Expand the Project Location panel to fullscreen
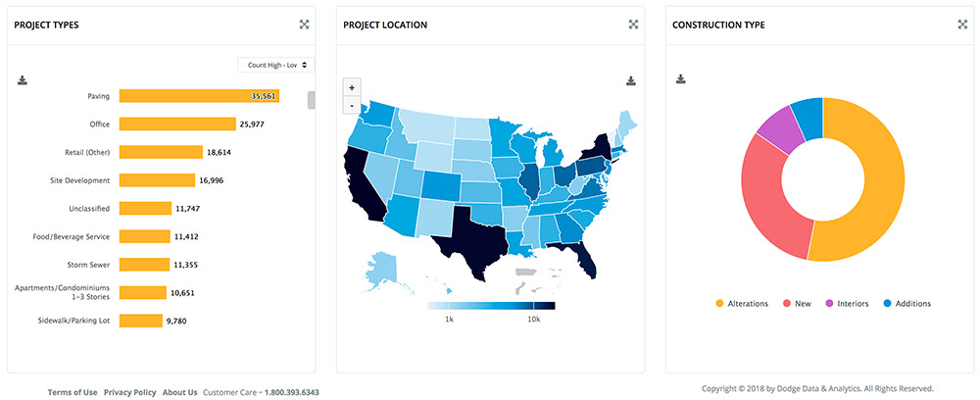 (x=634, y=25)
